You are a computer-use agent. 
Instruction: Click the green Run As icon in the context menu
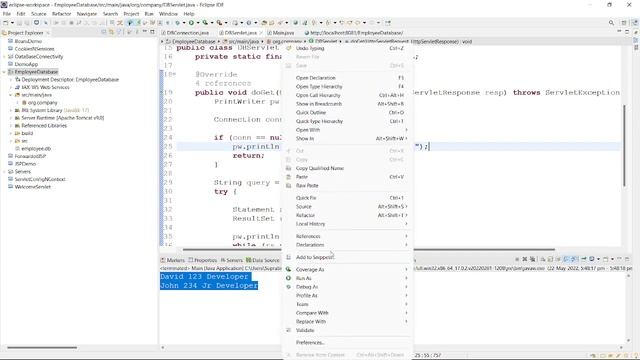(289, 278)
